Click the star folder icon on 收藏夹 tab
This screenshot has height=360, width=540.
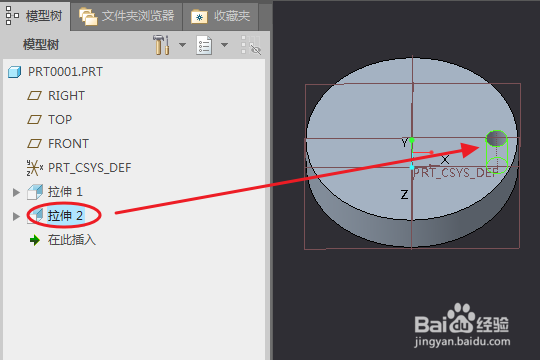click(199, 17)
